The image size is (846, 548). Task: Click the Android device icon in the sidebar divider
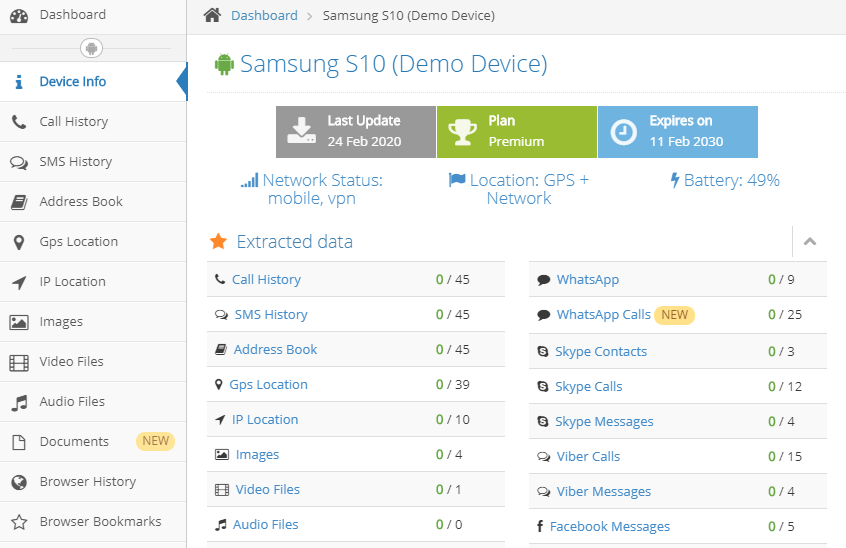pos(92,49)
